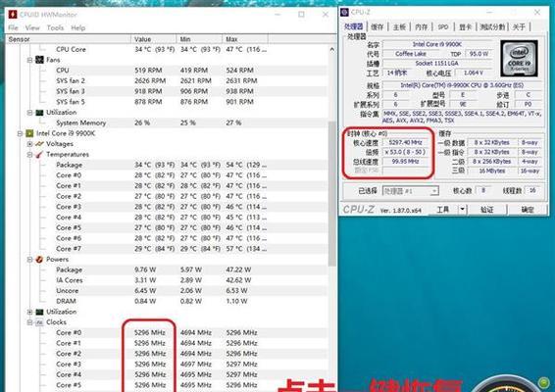555x392 pixels.
Task: Click the scroll up arrow in HWMonitor
Action: click(332, 50)
